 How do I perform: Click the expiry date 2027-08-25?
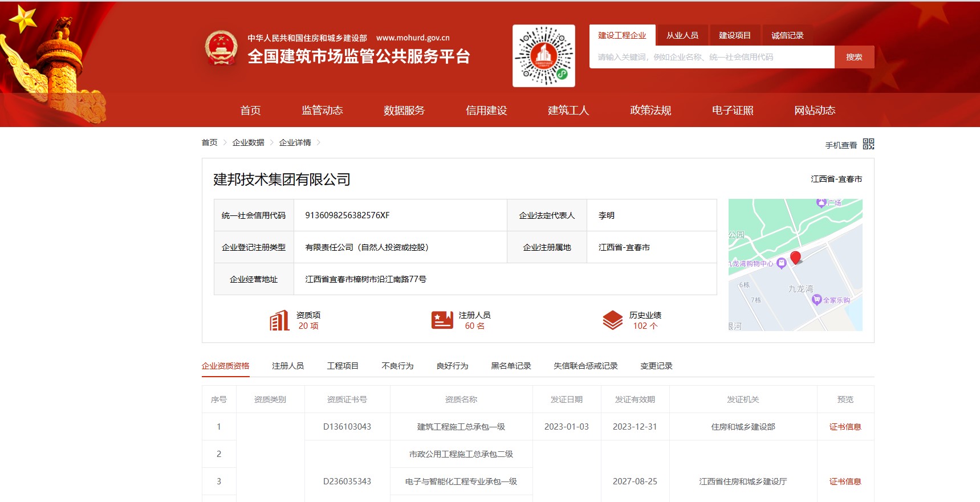pos(635,481)
